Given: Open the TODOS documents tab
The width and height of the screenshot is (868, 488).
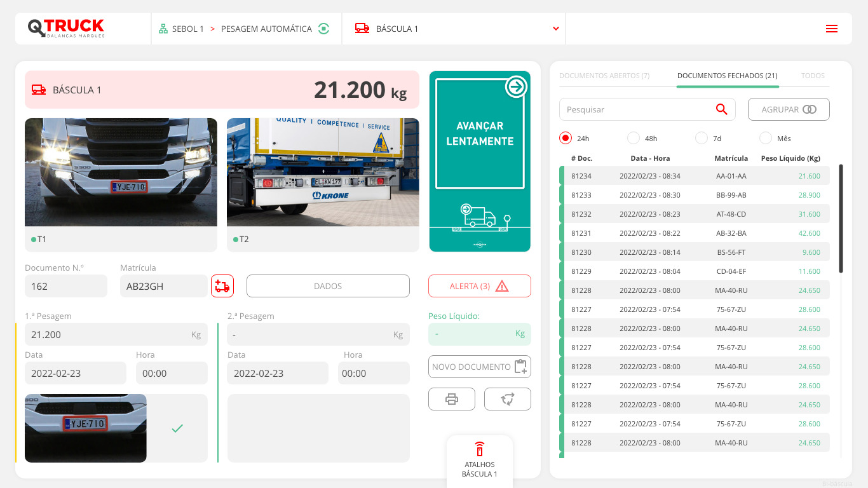Looking at the screenshot, I should click(813, 75).
